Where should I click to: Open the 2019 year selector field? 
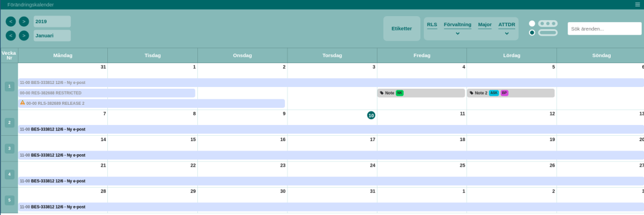[52, 21]
